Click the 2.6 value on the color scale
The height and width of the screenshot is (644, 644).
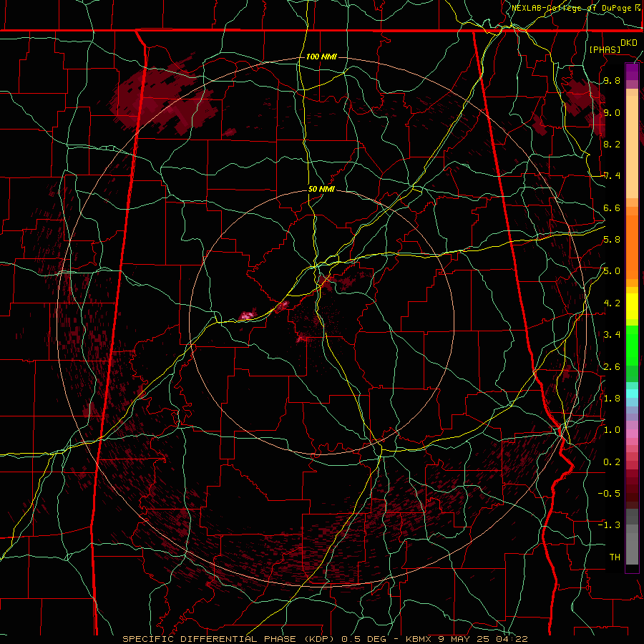point(612,366)
